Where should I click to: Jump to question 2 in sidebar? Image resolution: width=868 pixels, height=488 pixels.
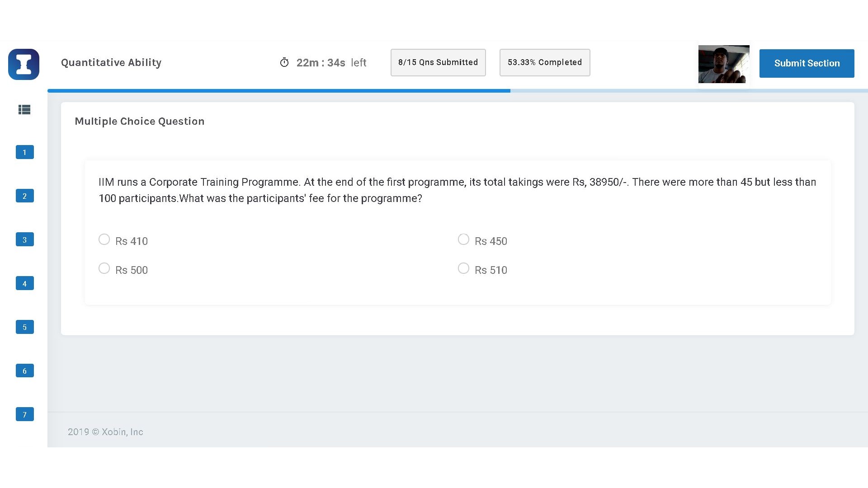(x=25, y=196)
